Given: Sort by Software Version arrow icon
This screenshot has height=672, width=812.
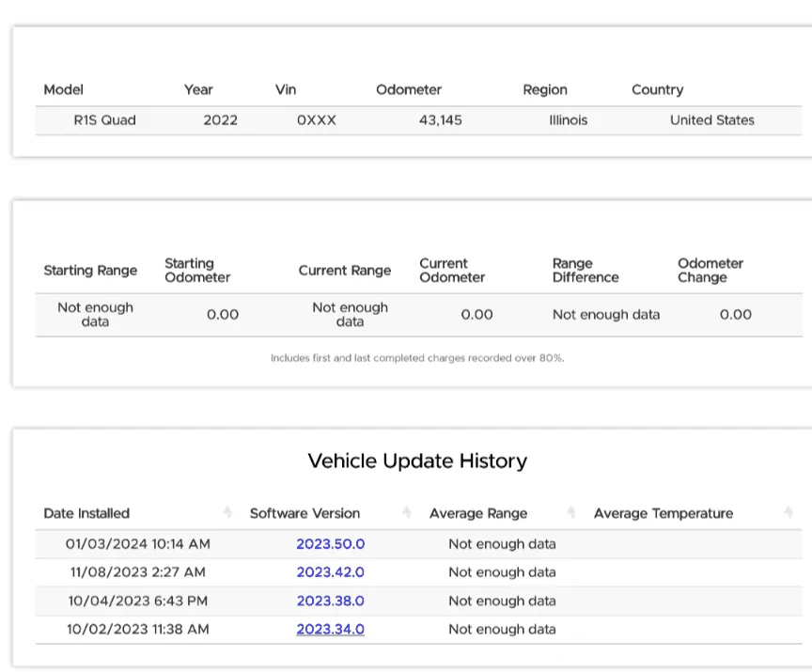Looking at the screenshot, I should tap(407, 512).
